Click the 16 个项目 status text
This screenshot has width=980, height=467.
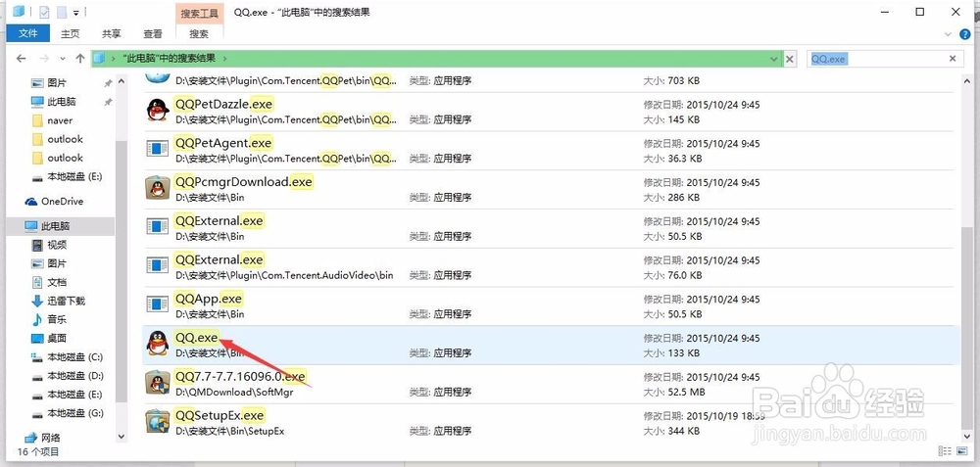(38, 451)
